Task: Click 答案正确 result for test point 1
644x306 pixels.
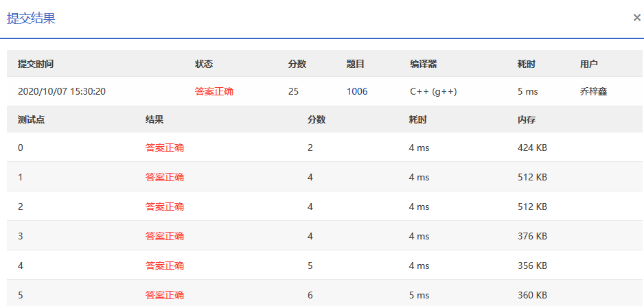Action: click(x=165, y=177)
